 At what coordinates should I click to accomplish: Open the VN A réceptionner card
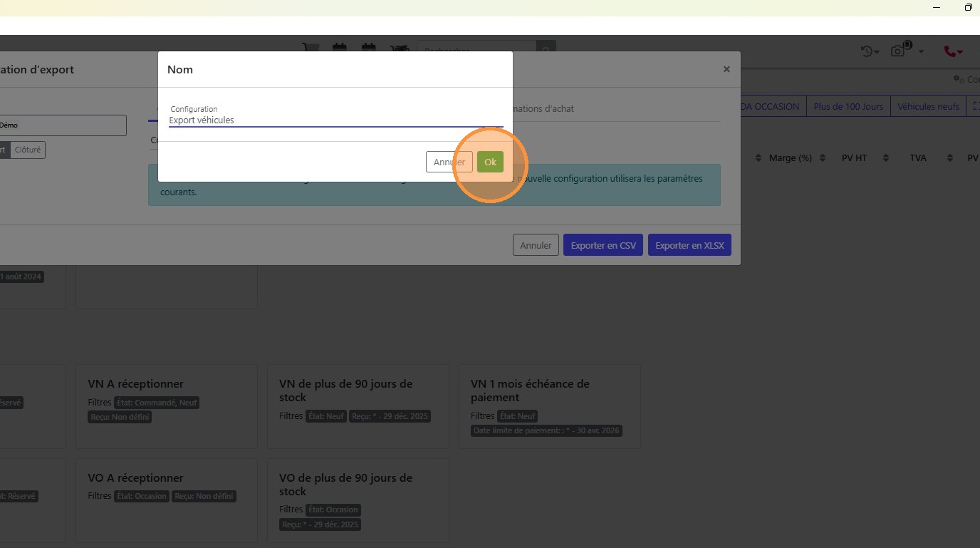[x=167, y=406]
